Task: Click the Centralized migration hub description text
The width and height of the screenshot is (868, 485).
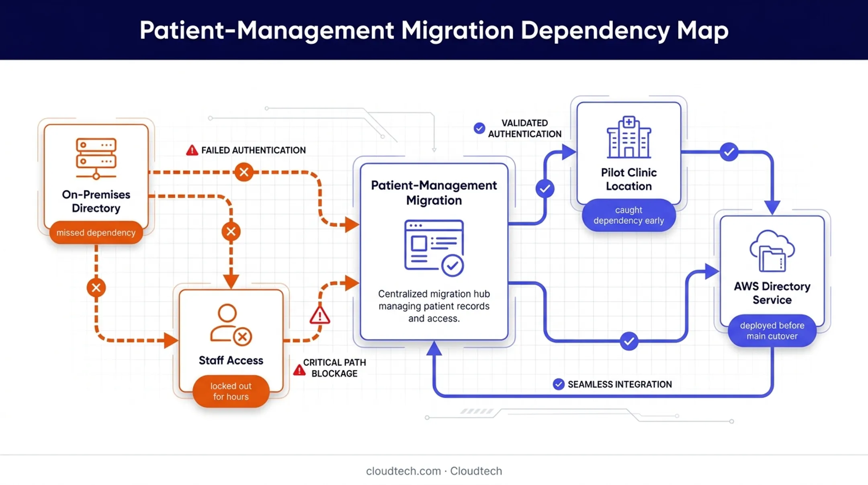Action: [x=434, y=306]
